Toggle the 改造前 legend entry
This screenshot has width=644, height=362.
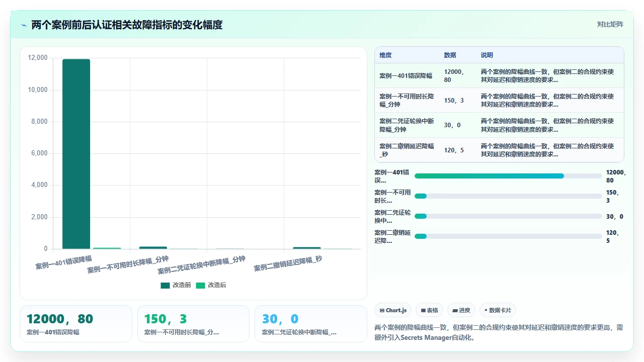176,285
